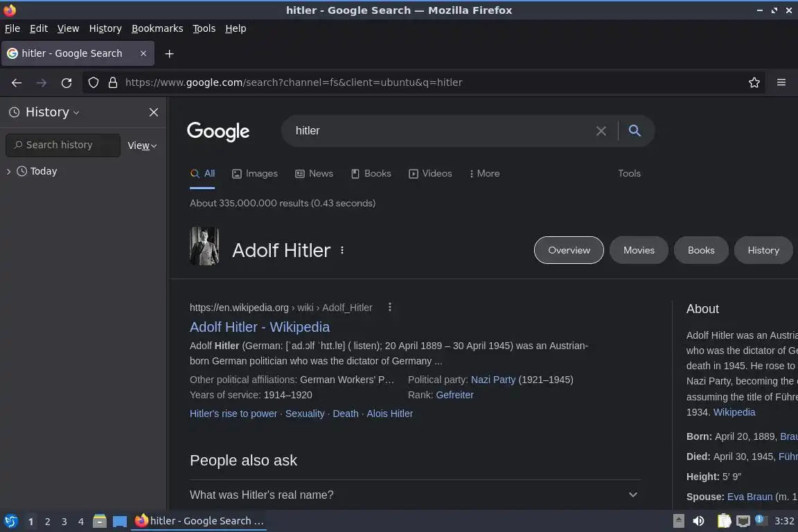This screenshot has width=798, height=532.
Task: Expand What was Hitler's real name question
Action: (x=416, y=495)
